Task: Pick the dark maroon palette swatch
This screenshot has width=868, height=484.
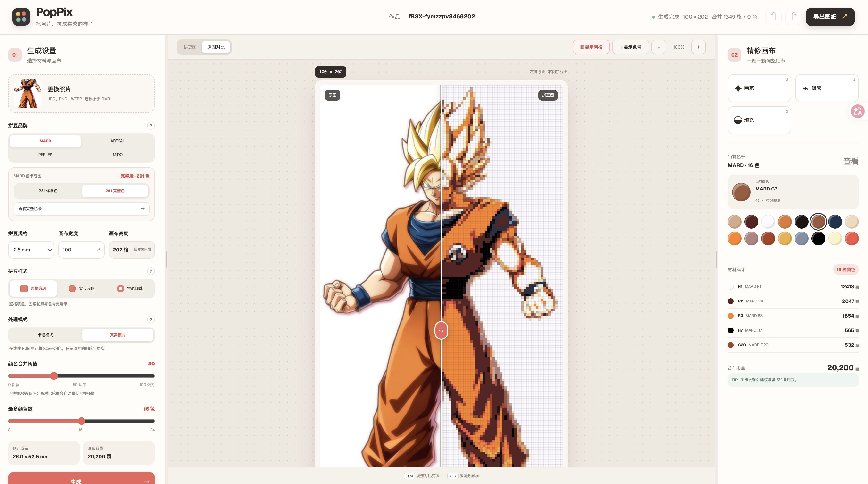Action: (751, 222)
